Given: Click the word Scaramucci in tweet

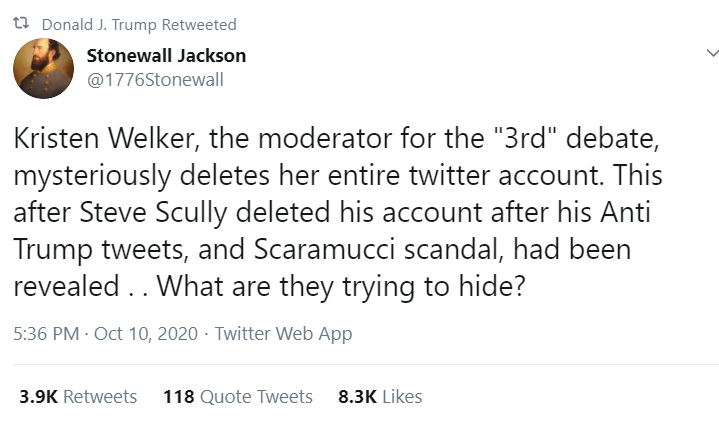Looking at the screenshot, I should (324, 249).
